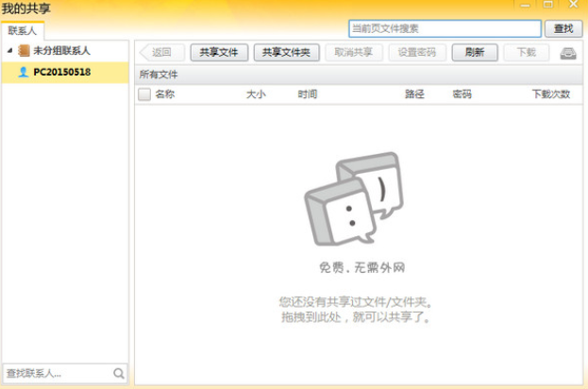Click the 设置密码 button
This screenshot has width=588, height=389.
point(417,53)
